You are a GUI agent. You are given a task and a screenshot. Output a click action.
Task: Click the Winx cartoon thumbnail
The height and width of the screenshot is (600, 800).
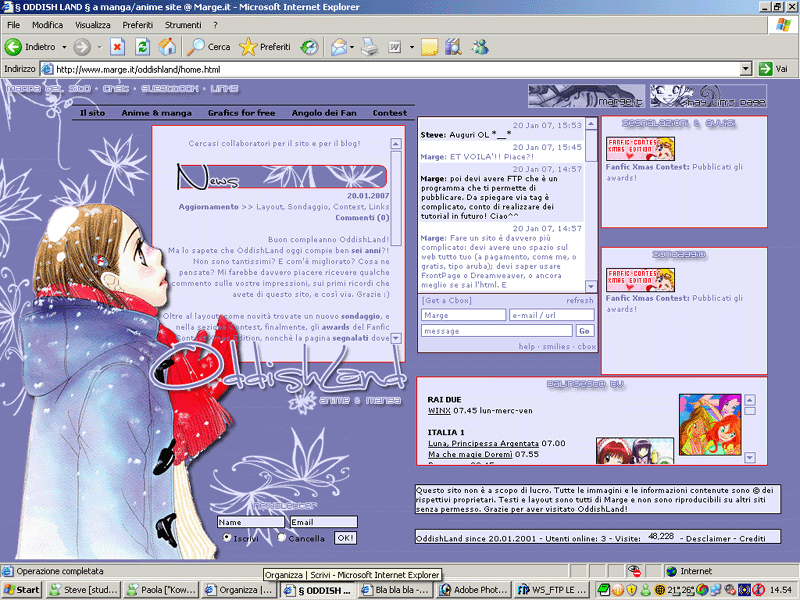(x=710, y=424)
